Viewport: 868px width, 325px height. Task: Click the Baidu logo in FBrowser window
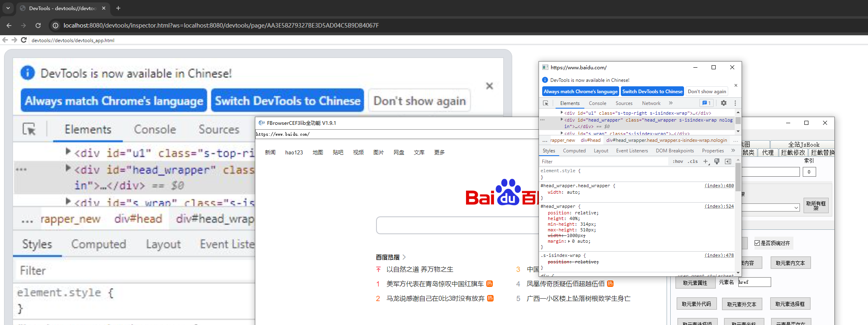(x=502, y=192)
